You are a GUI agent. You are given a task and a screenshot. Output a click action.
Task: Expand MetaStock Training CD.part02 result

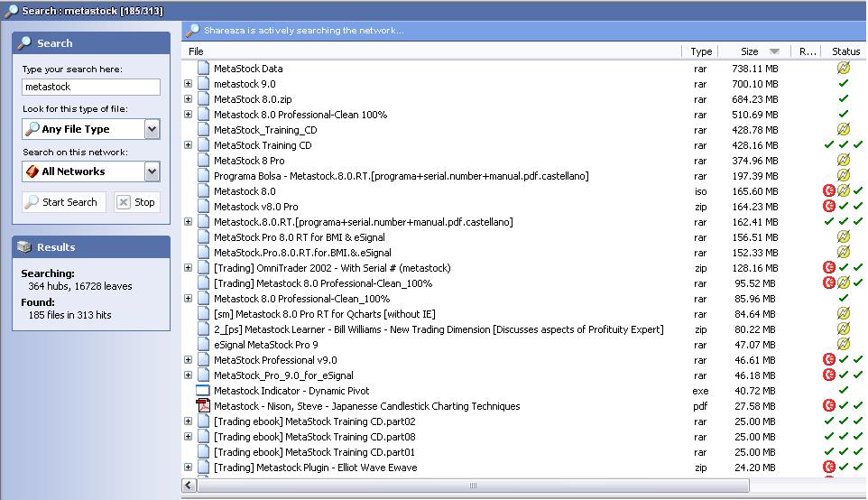pos(189,421)
